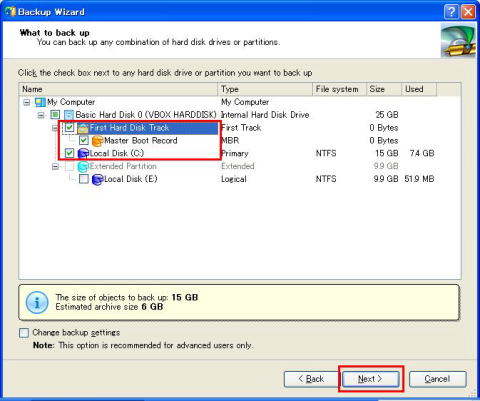Click the Master Boot Record icon
480x401 pixels.
pyautogui.click(x=97, y=141)
